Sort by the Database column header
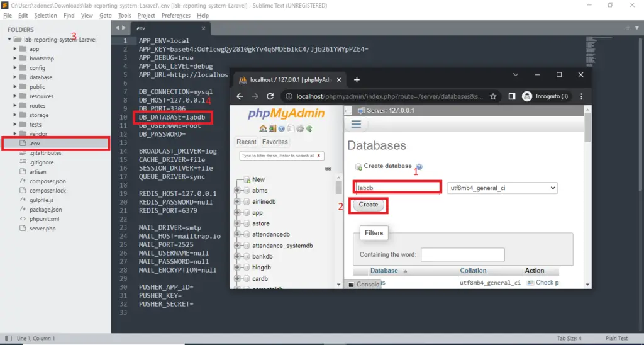Image resolution: width=644 pixels, height=345 pixels. 384,271
